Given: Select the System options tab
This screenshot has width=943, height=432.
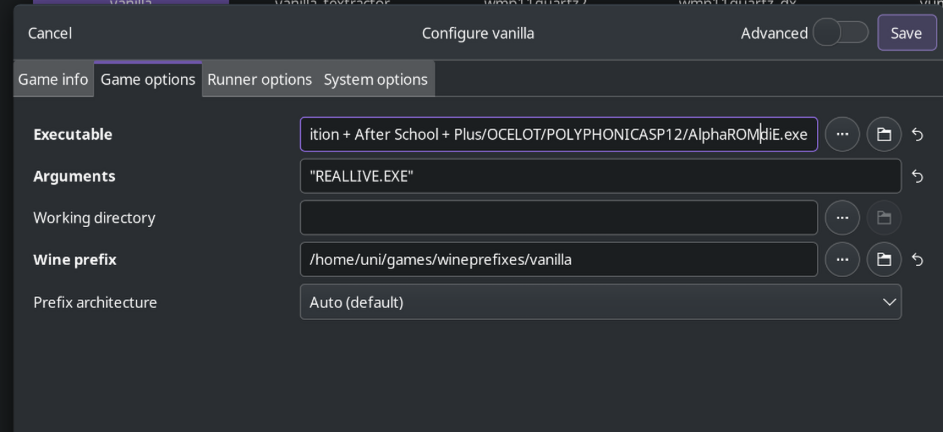Looking at the screenshot, I should click(x=376, y=79).
